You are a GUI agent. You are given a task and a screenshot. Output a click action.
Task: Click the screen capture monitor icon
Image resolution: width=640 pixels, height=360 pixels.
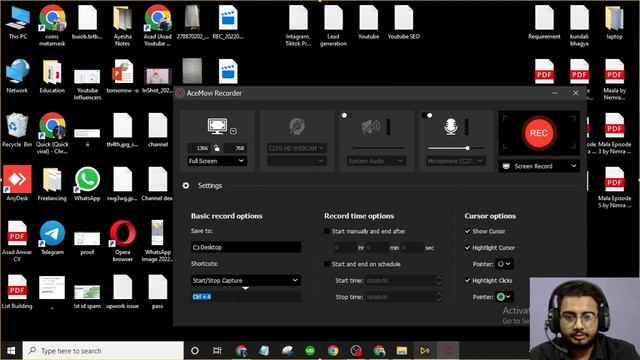[x=217, y=126]
